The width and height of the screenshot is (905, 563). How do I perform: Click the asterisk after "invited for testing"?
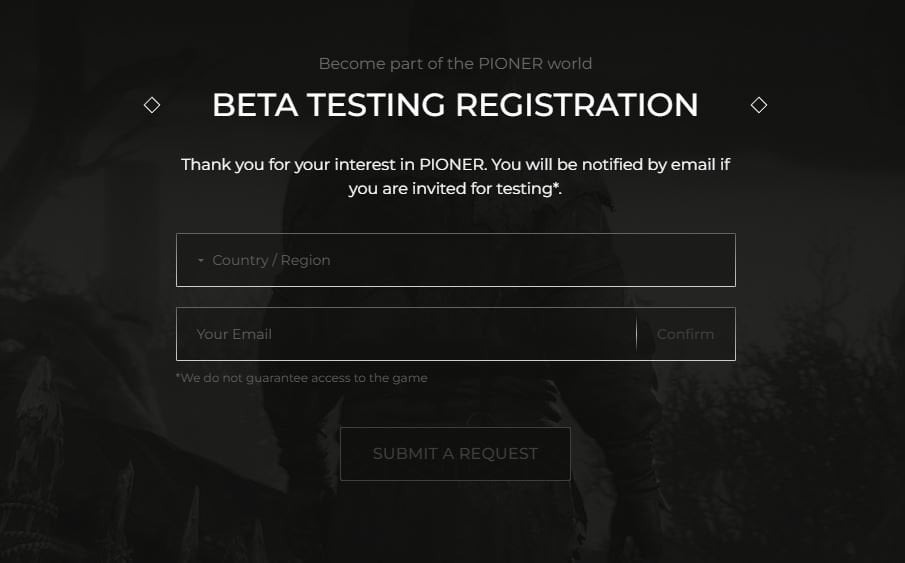(x=556, y=186)
